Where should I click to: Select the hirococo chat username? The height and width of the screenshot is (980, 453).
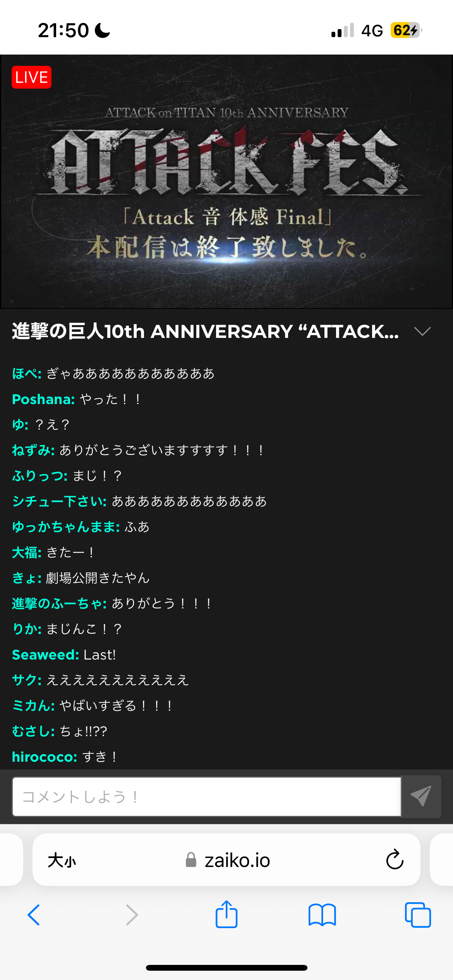point(45,757)
